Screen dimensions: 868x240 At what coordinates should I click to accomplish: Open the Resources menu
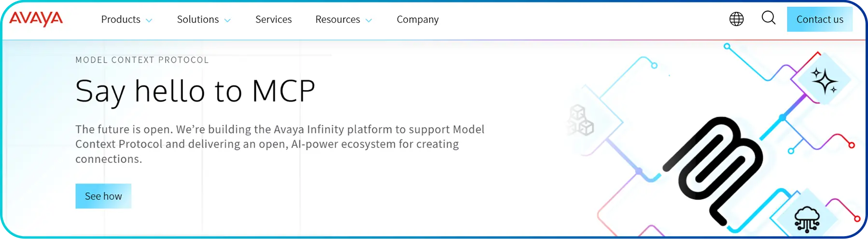[337, 19]
